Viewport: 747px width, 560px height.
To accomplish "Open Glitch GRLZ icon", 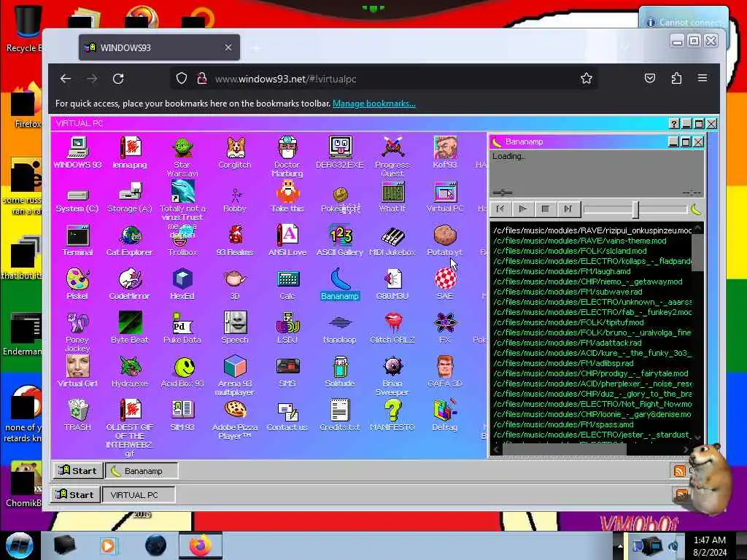I will (392, 327).
